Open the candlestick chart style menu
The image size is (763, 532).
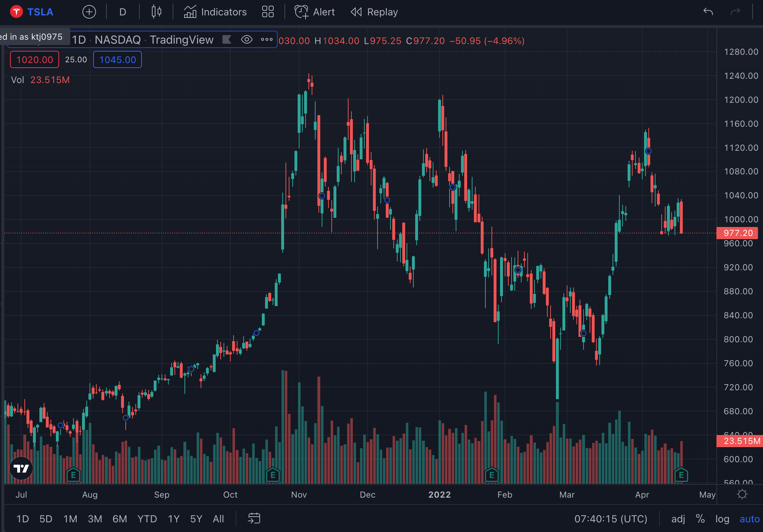click(156, 12)
